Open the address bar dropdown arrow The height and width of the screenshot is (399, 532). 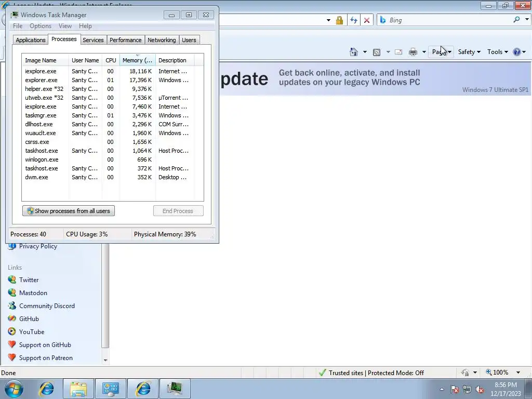tap(328, 20)
